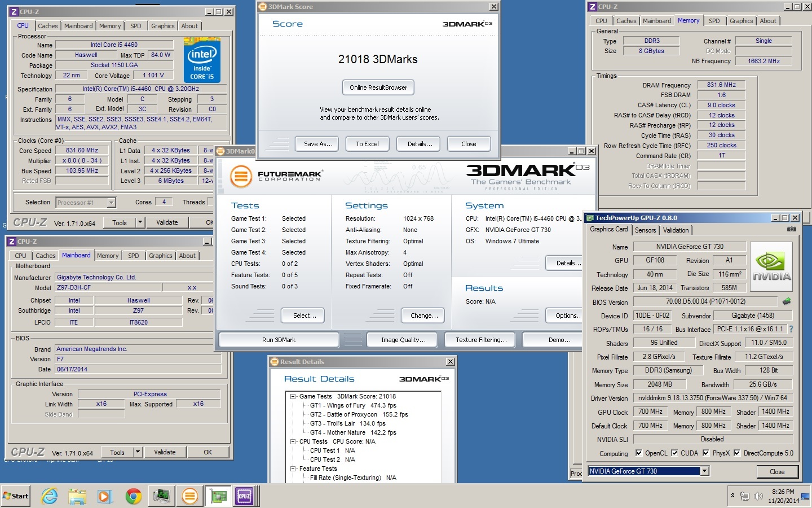Collapse the CPU Tests tree node
Viewport: 812px width, 508px height.
293,441
